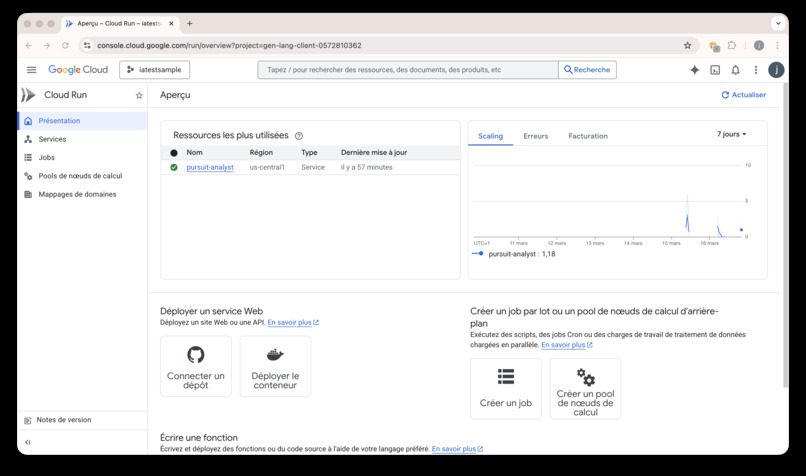Viewport: 806px width, 476px height.
Task: Switch to the Erreurs tab
Action: 536,136
